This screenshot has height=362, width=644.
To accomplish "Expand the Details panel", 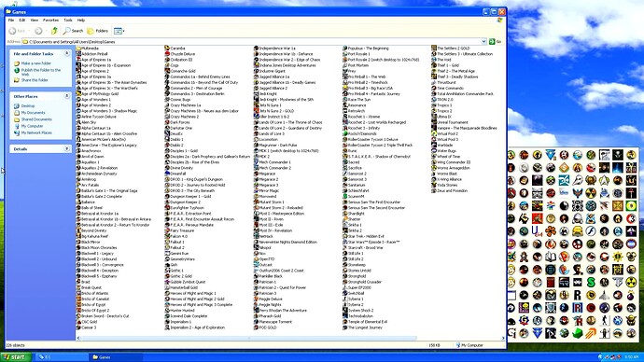I will click(67, 149).
